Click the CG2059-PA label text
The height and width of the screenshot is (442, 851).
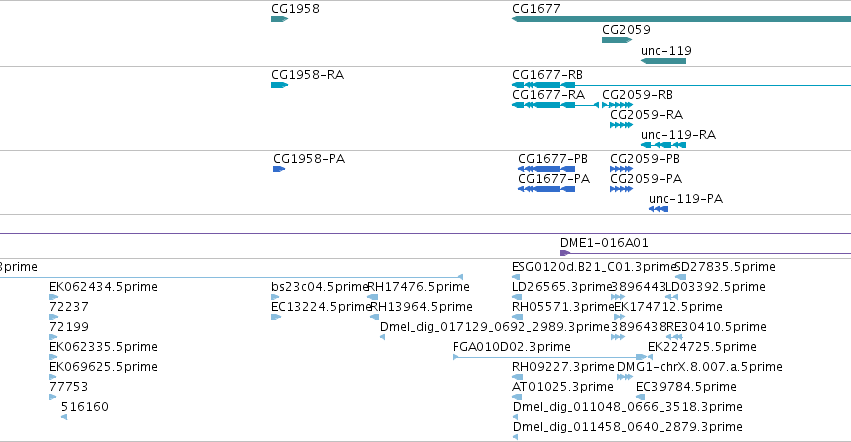(x=646, y=179)
